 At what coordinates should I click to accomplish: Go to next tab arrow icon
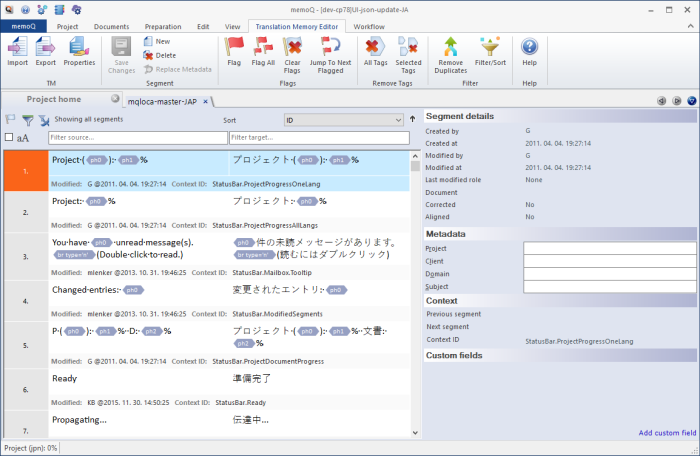677,101
